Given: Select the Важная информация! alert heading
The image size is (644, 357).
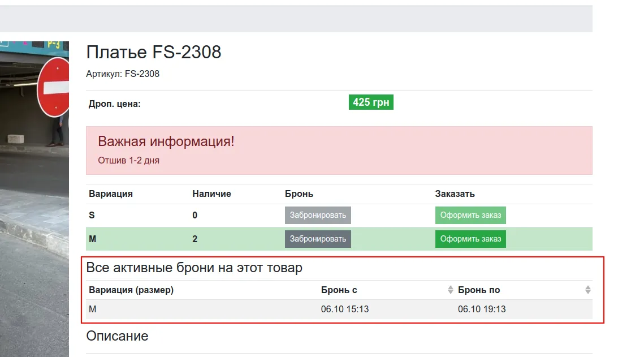Looking at the screenshot, I should pyautogui.click(x=166, y=141).
